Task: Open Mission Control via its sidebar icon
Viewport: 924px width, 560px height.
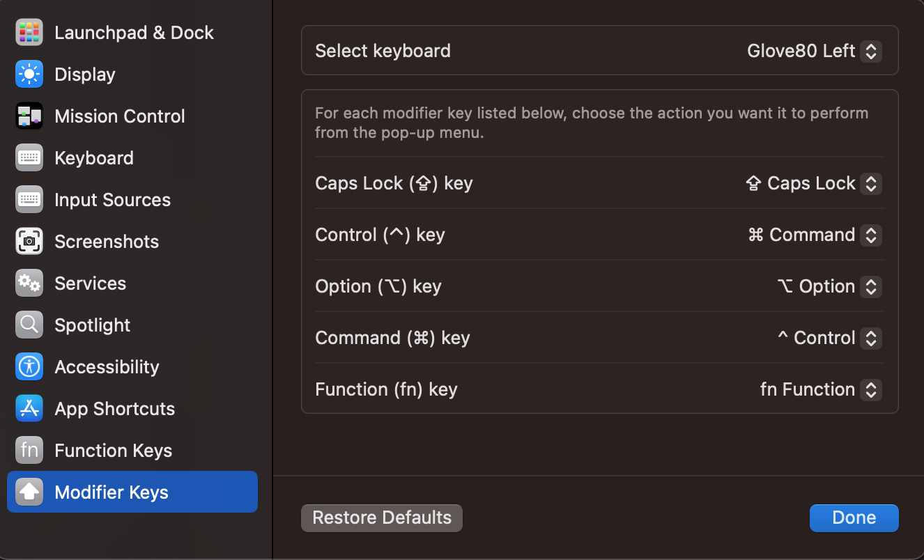Action: [29, 116]
